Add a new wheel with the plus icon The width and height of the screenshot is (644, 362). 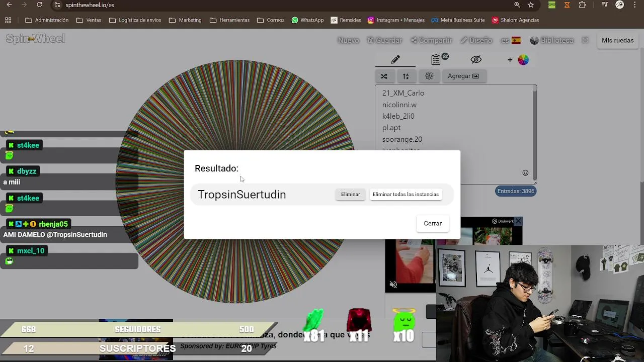[x=510, y=60]
